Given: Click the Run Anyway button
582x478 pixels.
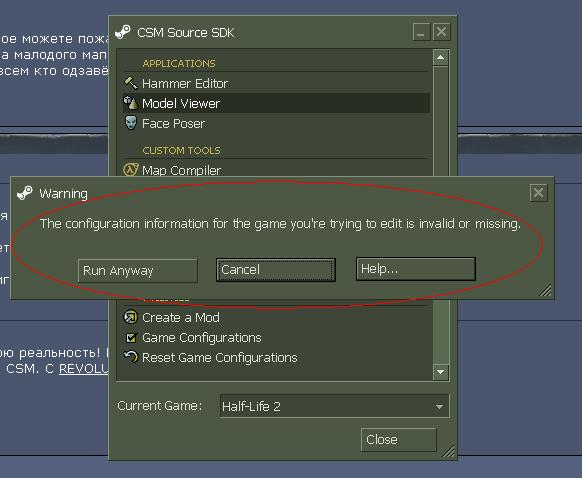Looking at the screenshot, I should 138,271.
